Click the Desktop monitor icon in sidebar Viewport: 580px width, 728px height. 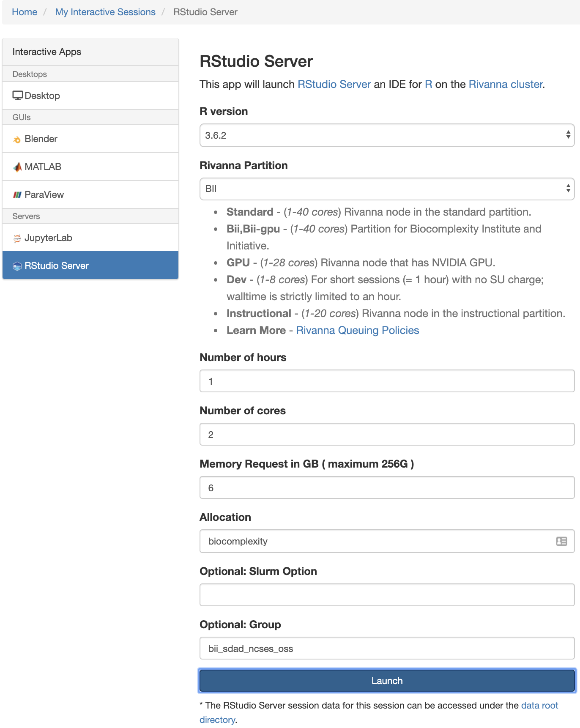tap(18, 96)
